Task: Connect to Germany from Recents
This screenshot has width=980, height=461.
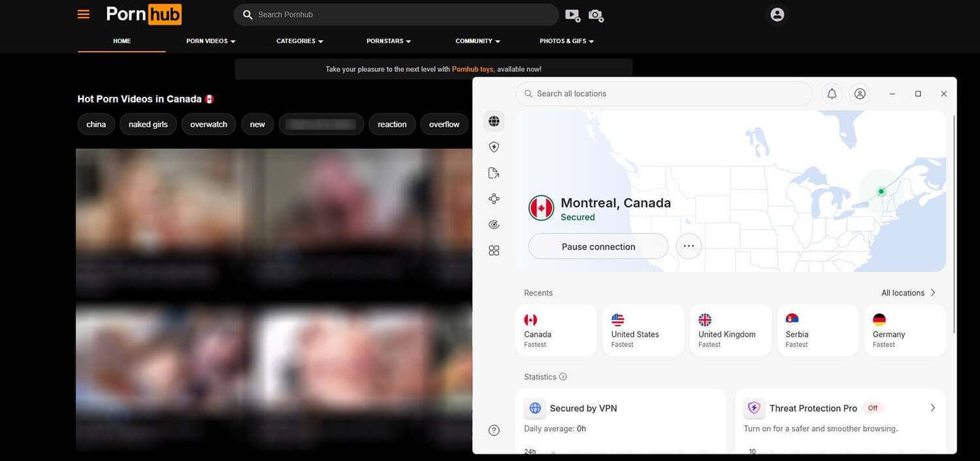Action: 905,330
